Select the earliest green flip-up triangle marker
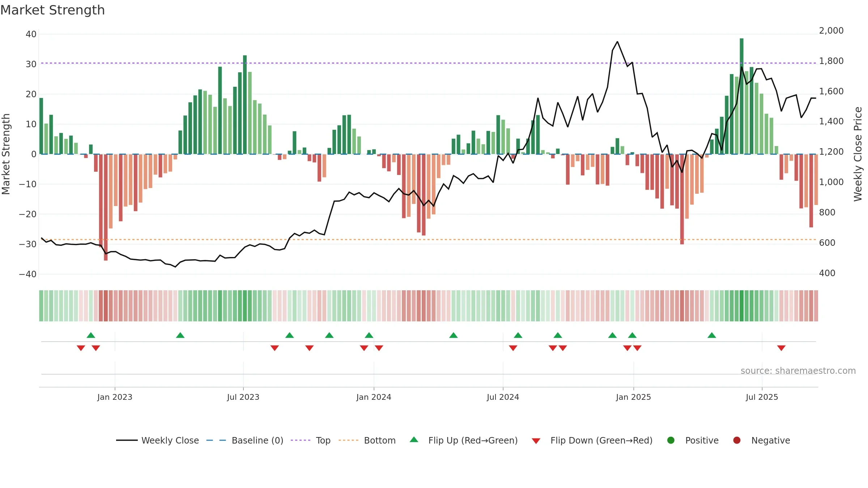 pyautogui.click(x=91, y=335)
